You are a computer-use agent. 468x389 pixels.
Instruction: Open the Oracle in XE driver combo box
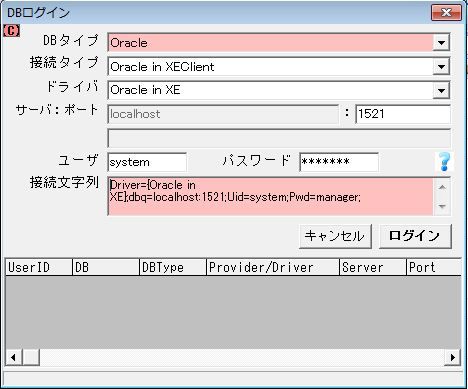coord(279,90)
